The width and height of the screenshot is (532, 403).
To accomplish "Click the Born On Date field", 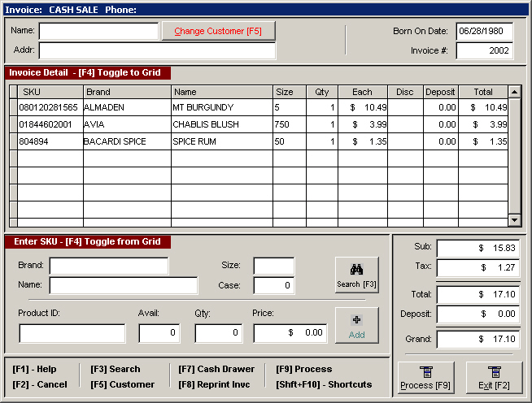I will [485, 32].
